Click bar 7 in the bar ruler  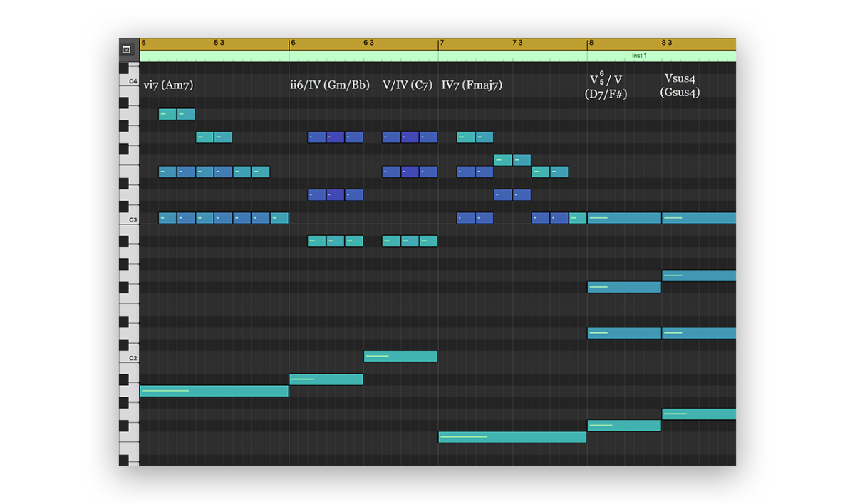pos(442,43)
